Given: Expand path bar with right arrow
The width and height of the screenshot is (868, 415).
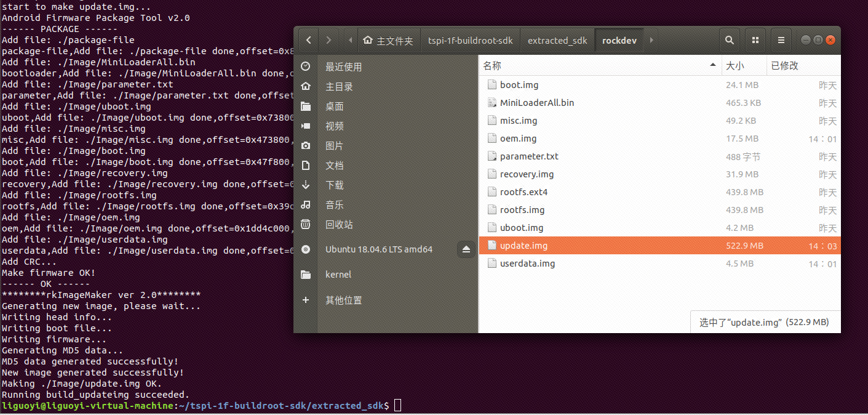Looking at the screenshot, I should click(651, 41).
